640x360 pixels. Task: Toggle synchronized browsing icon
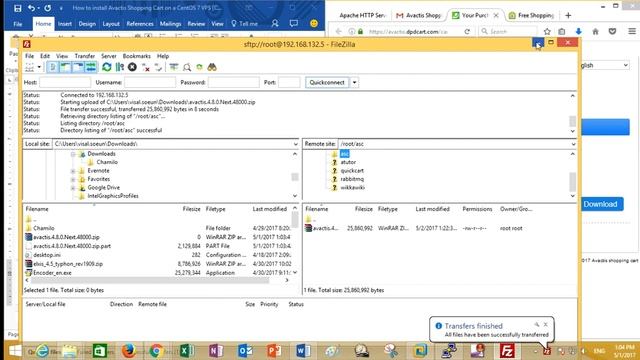200,67
